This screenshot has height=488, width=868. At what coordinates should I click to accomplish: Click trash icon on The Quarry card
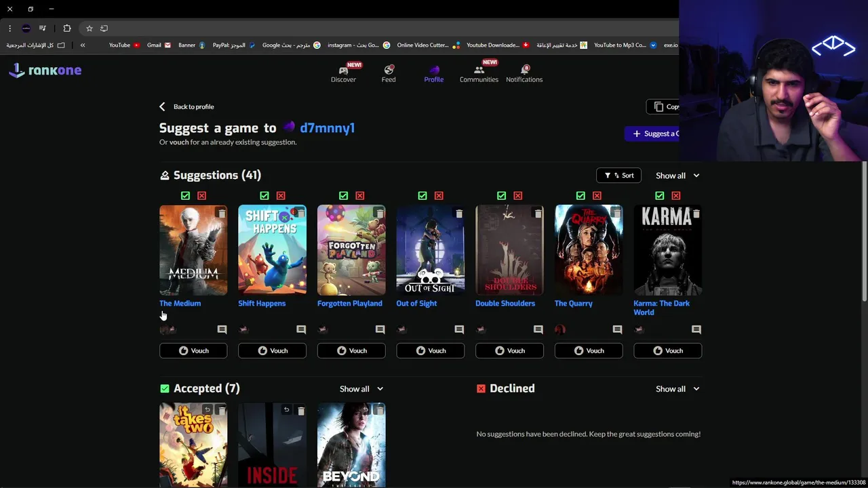617,213
